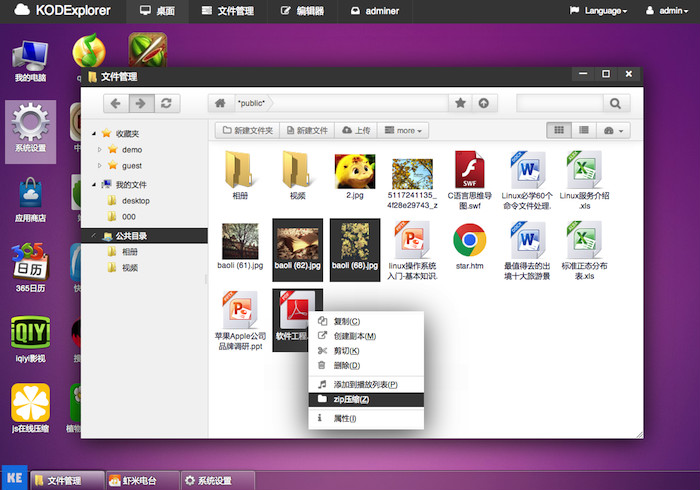Image resolution: width=700 pixels, height=490 pixels.
Task: Open the fruit ninja game desktop icon
Action: click(148, 50)
